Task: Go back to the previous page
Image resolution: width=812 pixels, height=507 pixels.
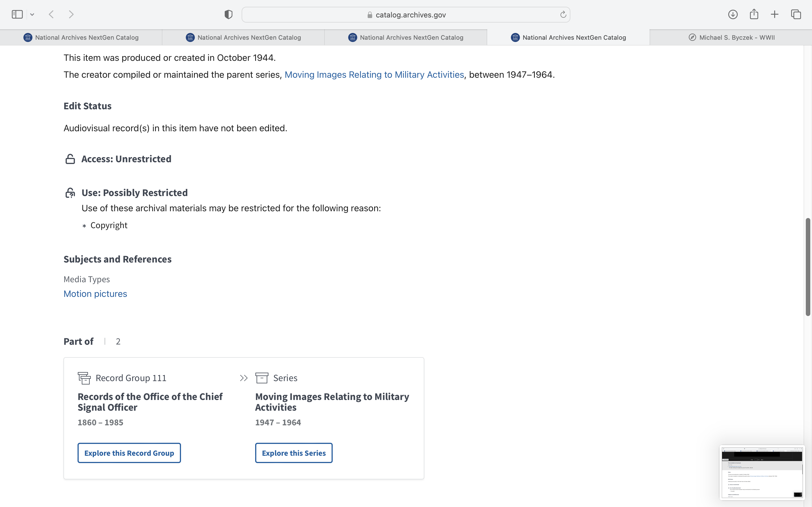Action: pos(51,14)
